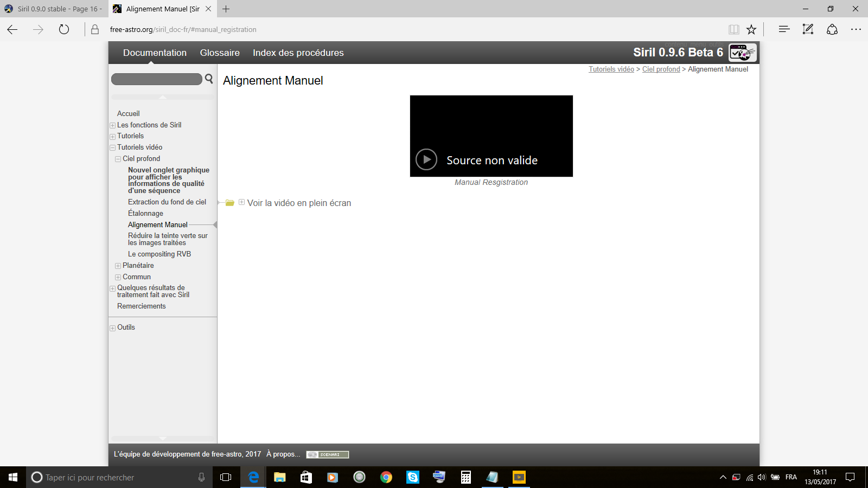The image size is (868, 488).
Task: Open the yellow folder icon beside video link
Action: pyautogui.click(x=230, y=203)
